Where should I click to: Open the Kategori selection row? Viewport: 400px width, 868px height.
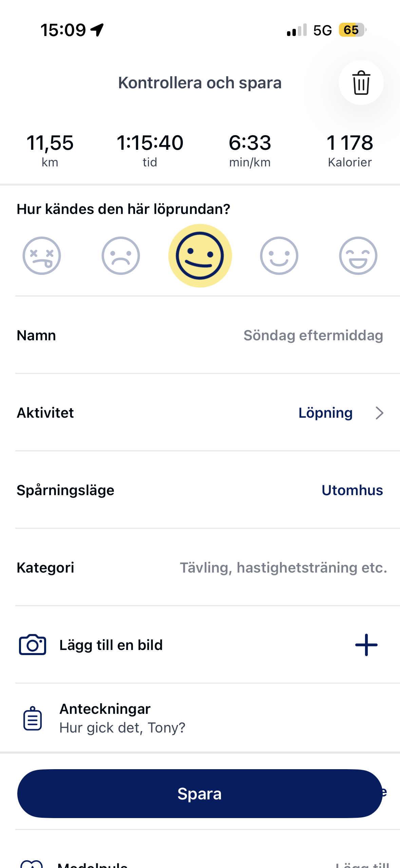click(x=283, y=568)
